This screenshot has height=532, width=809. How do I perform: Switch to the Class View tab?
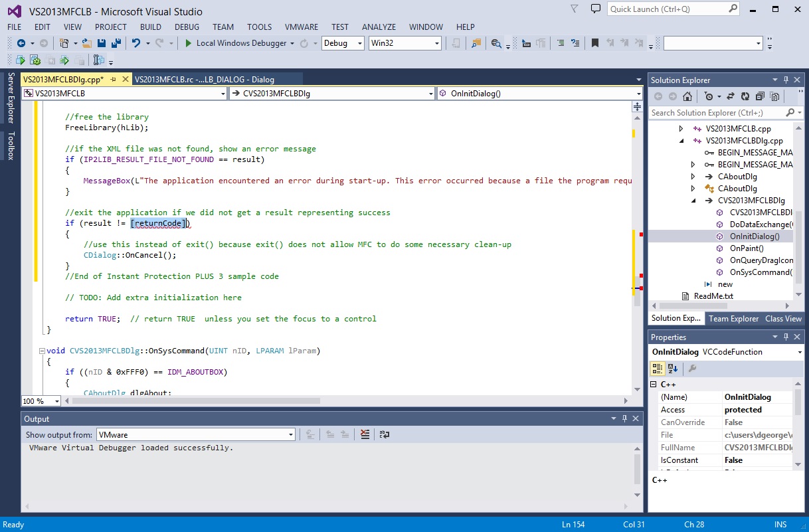pos(783,319)
